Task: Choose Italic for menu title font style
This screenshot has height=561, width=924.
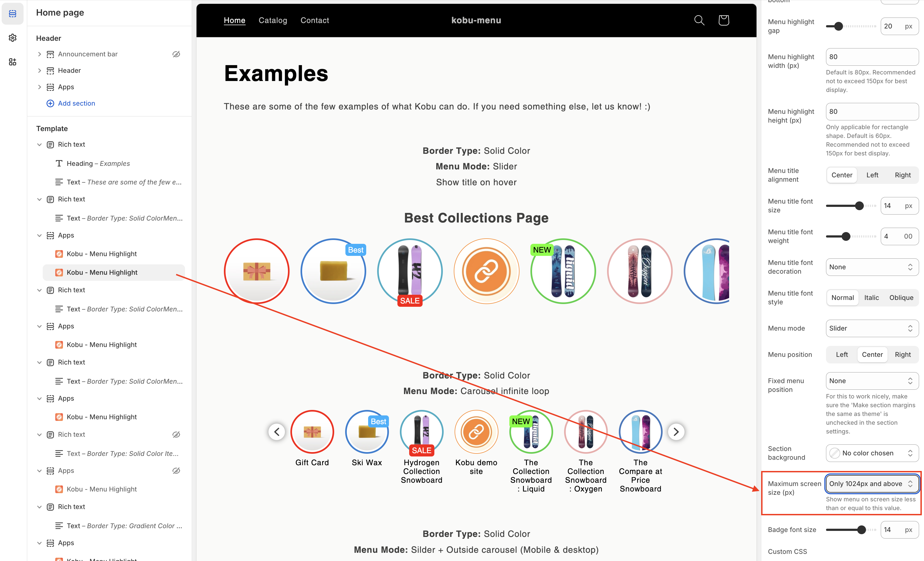Action: click(x=871, y=297)
